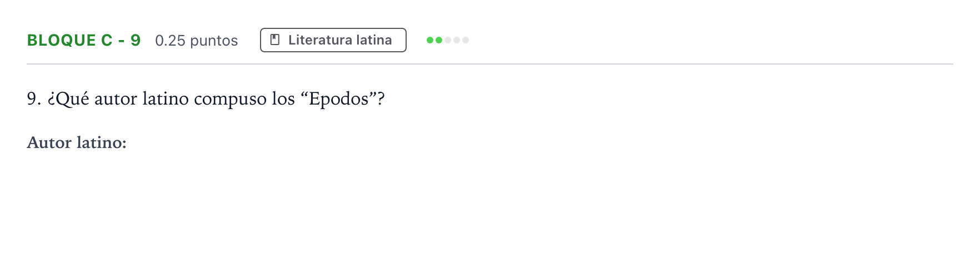Click the question number 9. at line start
The height and width of the screenshot is (256, 980).
click(34, 99)
